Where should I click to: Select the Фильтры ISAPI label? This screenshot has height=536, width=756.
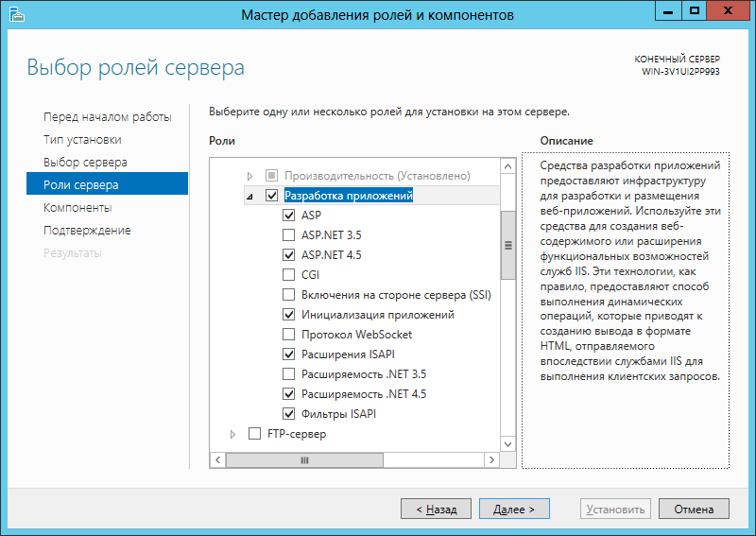point(339,413)
